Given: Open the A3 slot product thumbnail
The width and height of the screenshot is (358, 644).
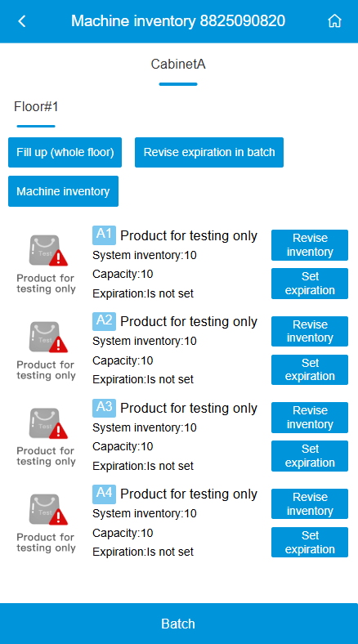Looking at the screenshot, I should click(46, 436).
